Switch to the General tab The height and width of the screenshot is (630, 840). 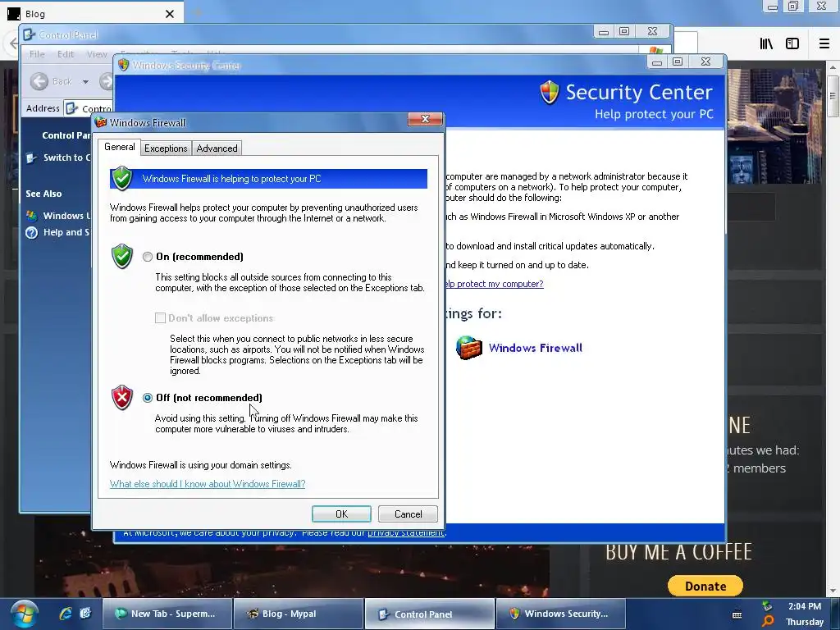click(x=120, y=147)
